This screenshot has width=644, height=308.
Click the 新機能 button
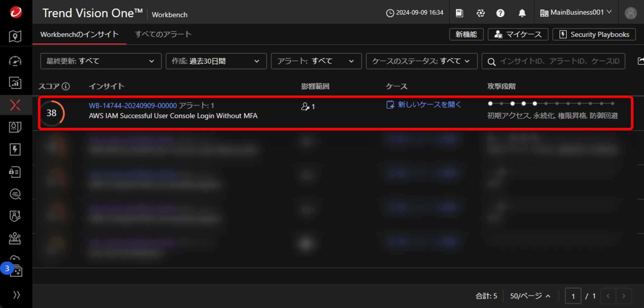(x=466, y=34)
